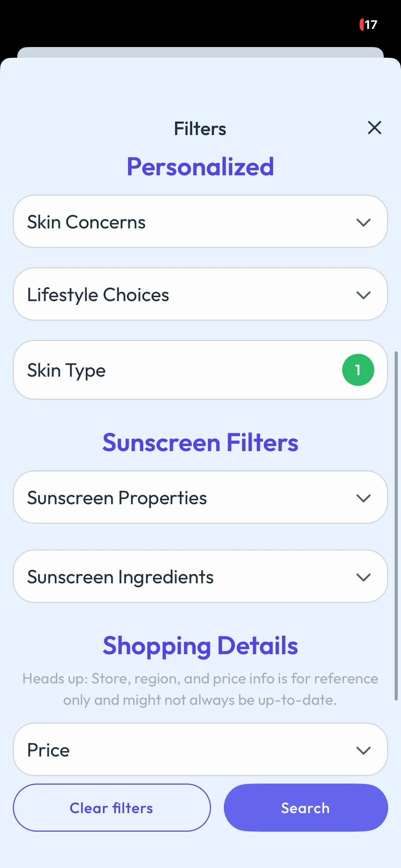Expand the Skin Concerns chevron
Image resolution: width=401 pixels, height=868 pixels.
(x=363, y=222)
